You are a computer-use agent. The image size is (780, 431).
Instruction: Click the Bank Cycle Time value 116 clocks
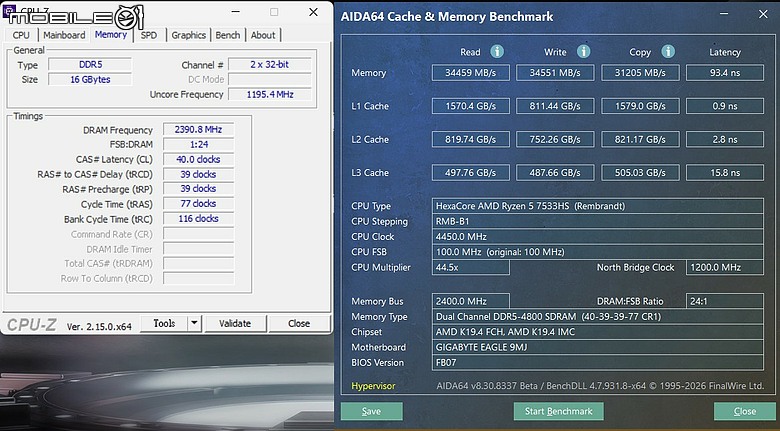coord(198,218)
